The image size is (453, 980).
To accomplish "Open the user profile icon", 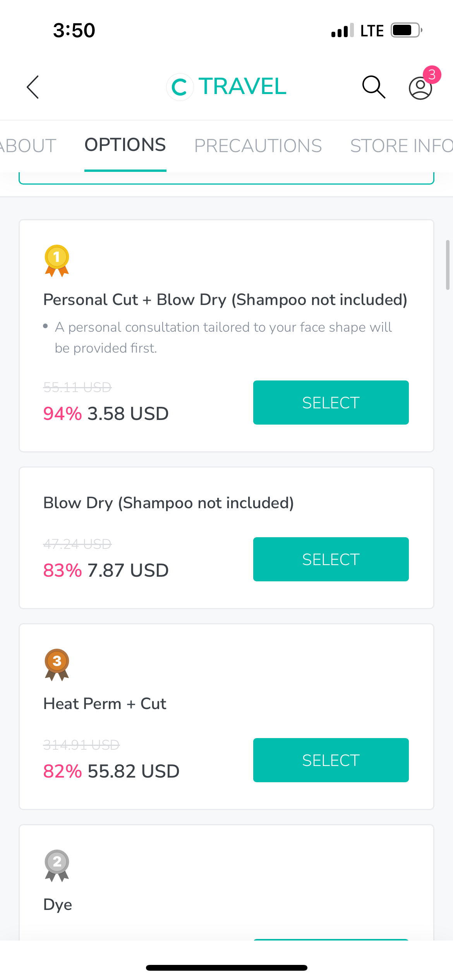I will [420, 89].
